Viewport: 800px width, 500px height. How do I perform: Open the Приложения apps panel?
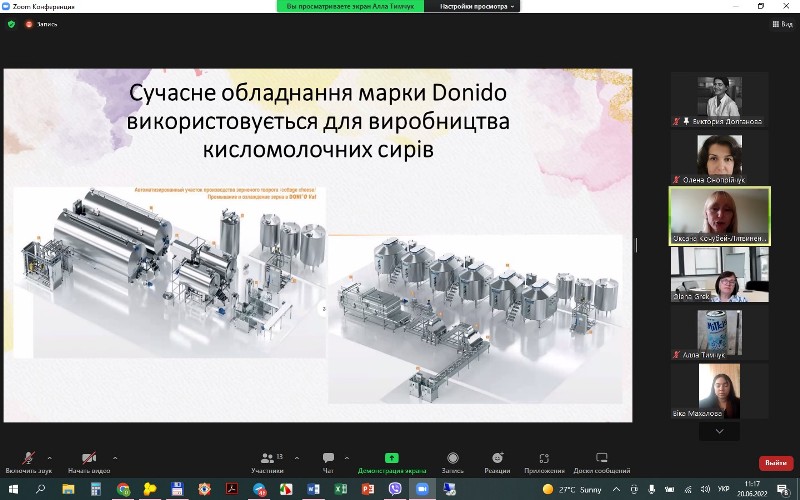[x=544, y=459]
